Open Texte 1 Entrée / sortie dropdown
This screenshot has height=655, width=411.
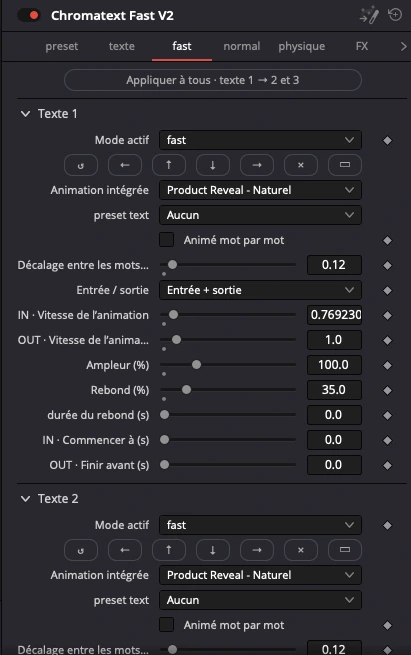click(x=260, y=290)
